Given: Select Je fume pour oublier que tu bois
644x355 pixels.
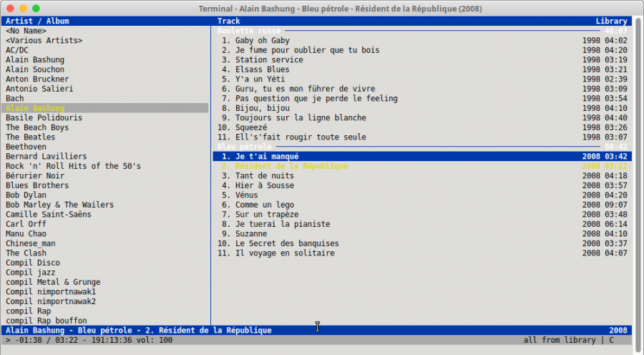Looking at the screenshot, I should pyautogui.click(x=422, y=50).
